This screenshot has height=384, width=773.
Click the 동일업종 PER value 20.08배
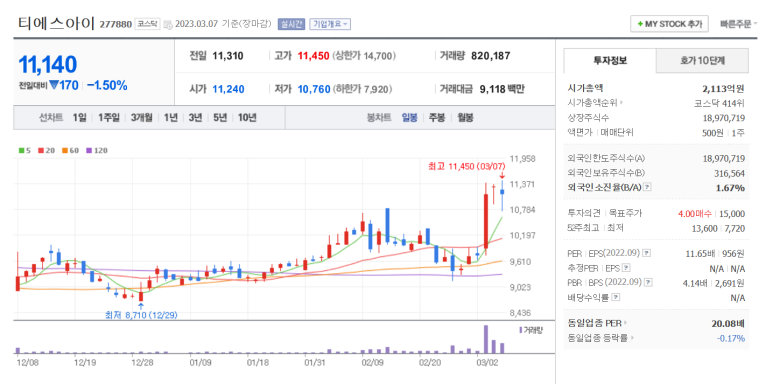[x=728, y=323]
